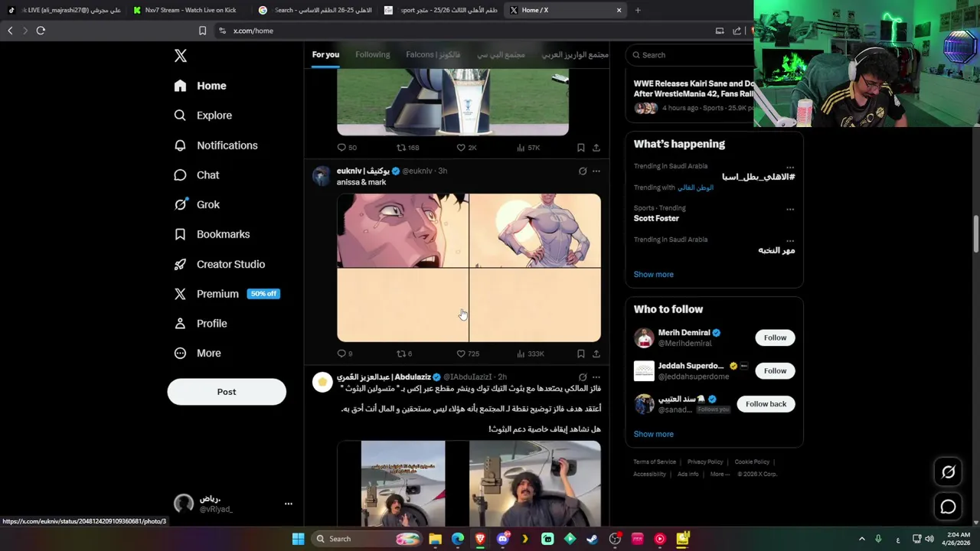
Task: Open Grok explain icon on eukniv post
Action: coord(583,171)
